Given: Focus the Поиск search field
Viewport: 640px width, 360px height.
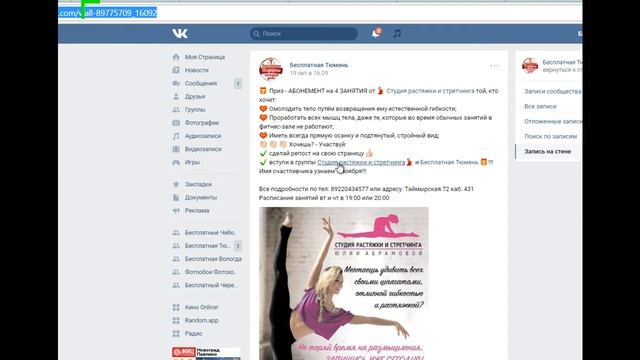Looking at the screenshot, I should tap(304, 33).
